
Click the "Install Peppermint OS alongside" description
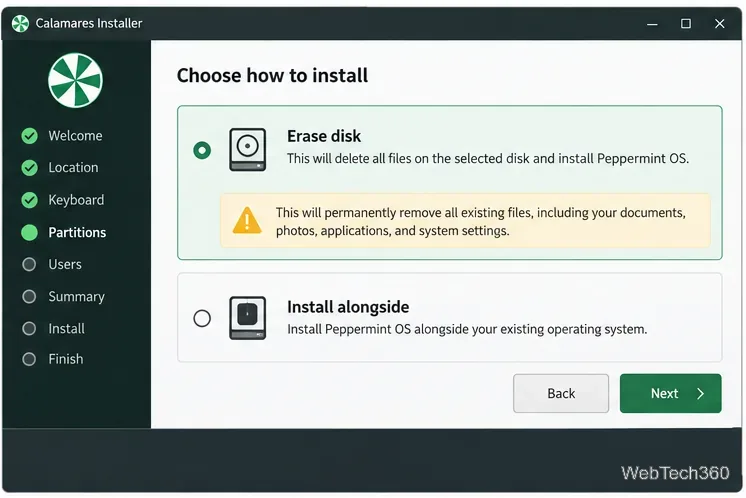click(x=467, y=329)
